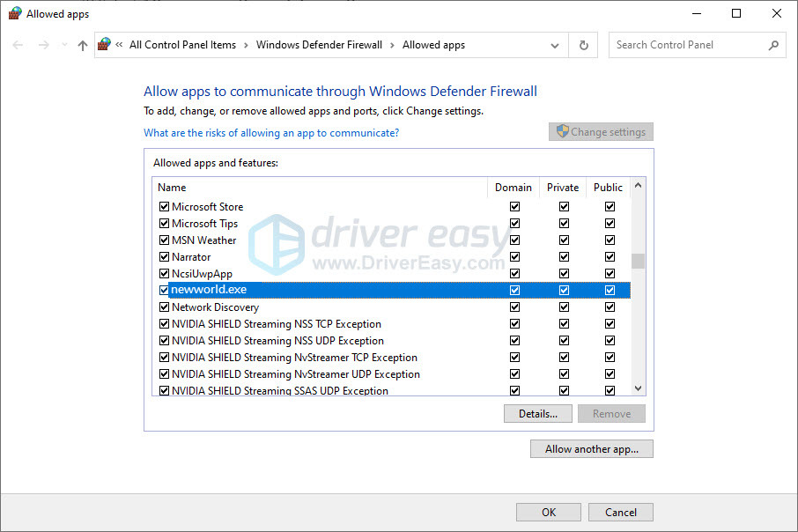This screenshot has height=532, width=798.
Task: Toggle the Narrator name checkbox
Action: pos(164,256)
